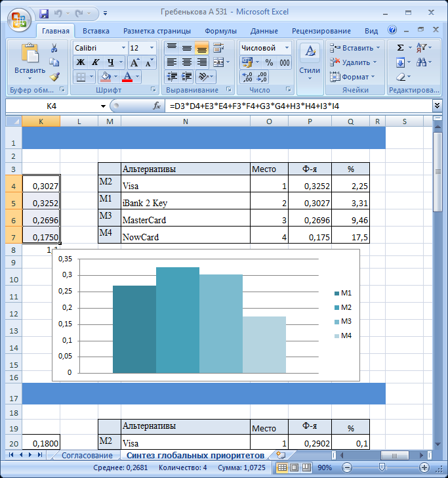Cut selection with the scissors icon
The width and height of the screenshot is (448, 478).
pos(54,48)
